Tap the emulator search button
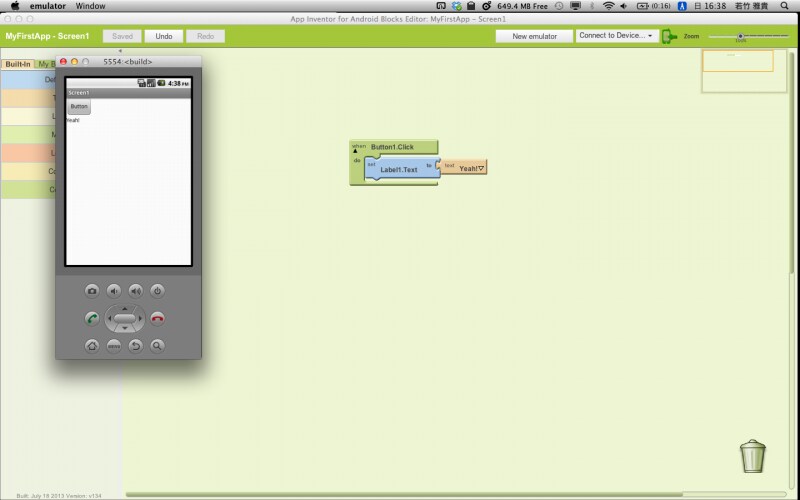This screenshot has width=800, height=500. pyautogui.click(x=157, y=345)
